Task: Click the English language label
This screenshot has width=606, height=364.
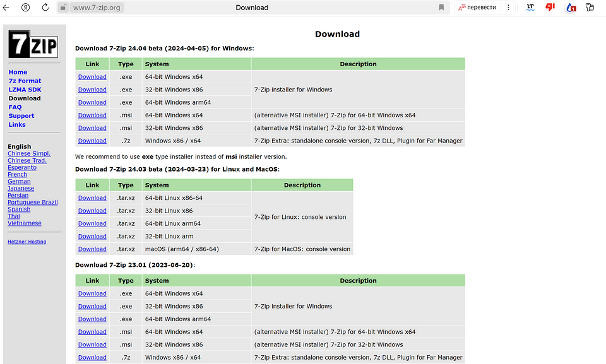Action: click(20, 146)
